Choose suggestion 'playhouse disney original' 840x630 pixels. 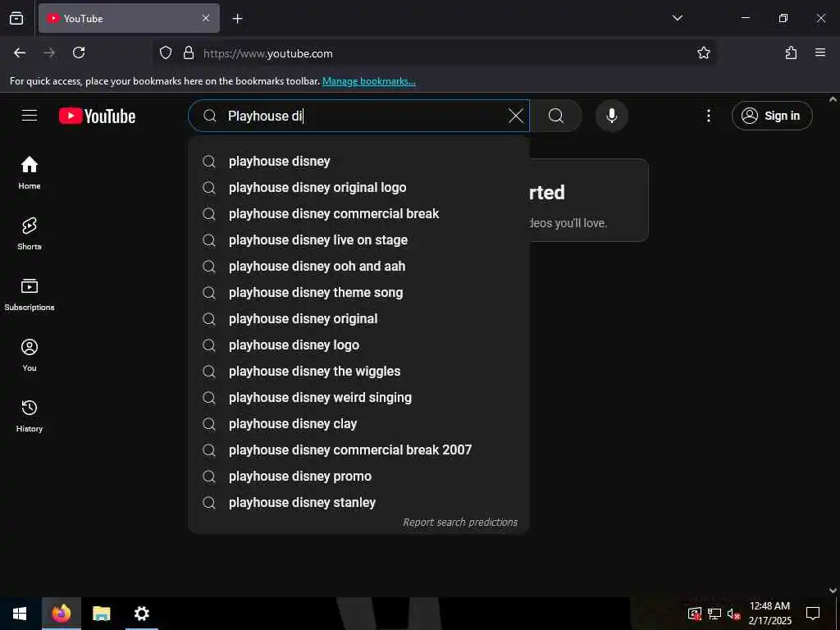tap(359, 319)
